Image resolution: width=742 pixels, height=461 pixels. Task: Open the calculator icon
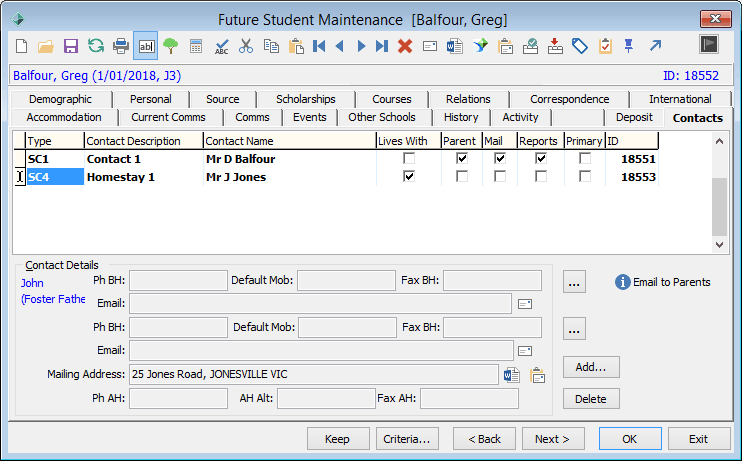(x=195, y=46)
